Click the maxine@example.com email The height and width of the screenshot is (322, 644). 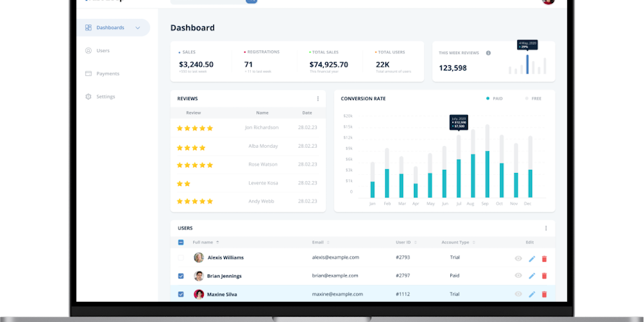click(338, 294)
